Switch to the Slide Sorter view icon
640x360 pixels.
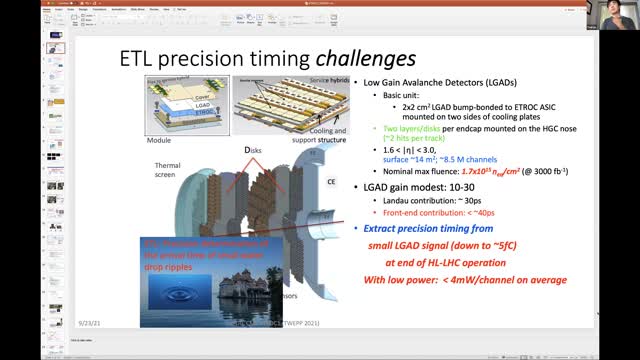(532, 357)
